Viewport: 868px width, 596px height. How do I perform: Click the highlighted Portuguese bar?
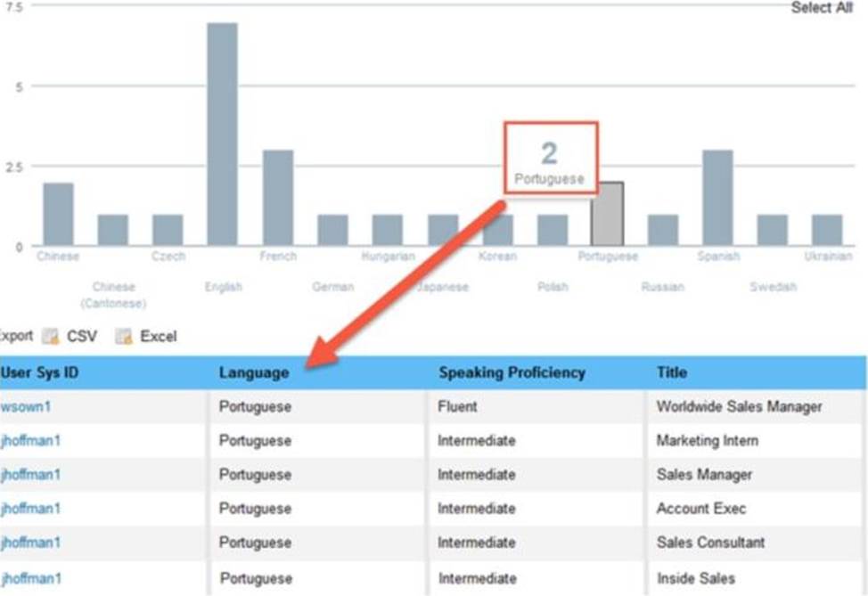pos(607,214)
